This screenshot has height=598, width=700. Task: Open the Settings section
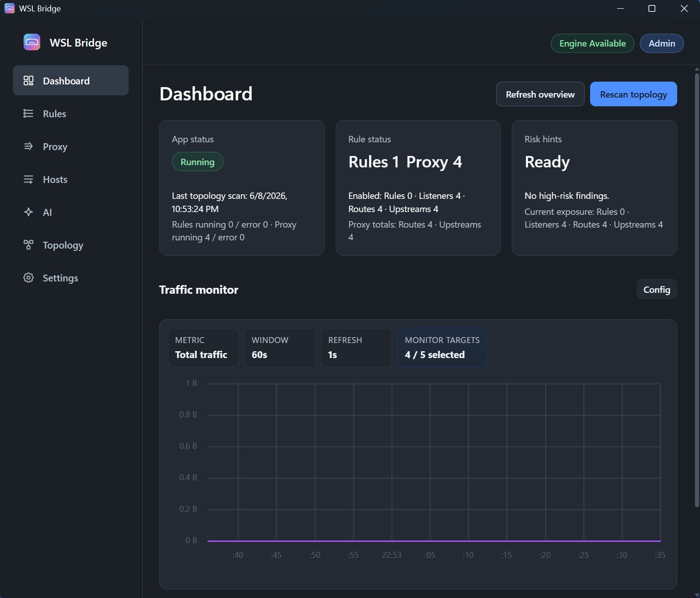(x=71, y=278)
